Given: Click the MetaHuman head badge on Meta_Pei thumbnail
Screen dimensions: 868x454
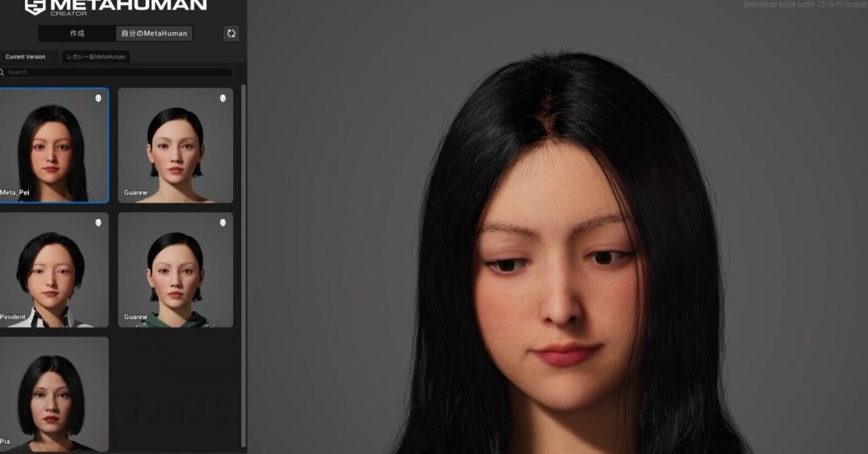Looking at the screenshot, I should (x=98, y=98).
